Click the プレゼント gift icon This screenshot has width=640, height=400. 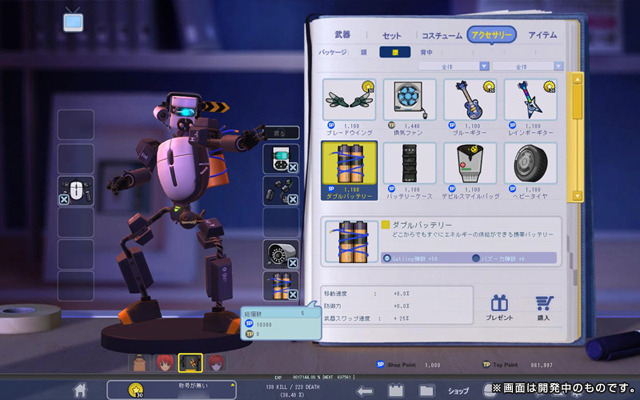[x=499, y=307]
